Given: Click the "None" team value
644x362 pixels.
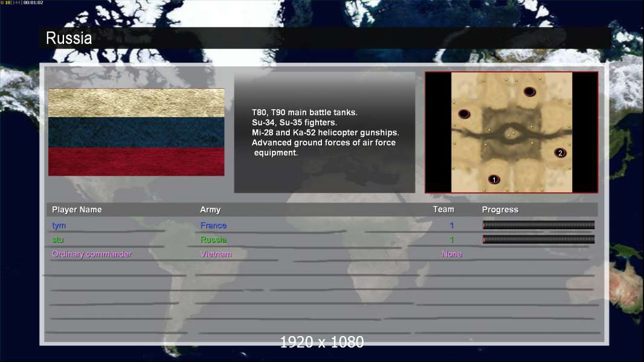Looking at the screenshot, I should [x=452, y=254].
